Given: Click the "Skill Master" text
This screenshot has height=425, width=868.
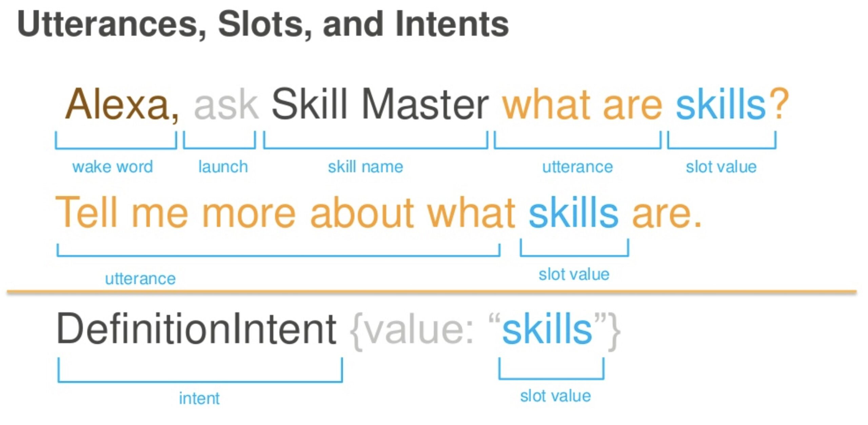Looking at the screenshot, I should pyautogui.click(x=380, y=104).
